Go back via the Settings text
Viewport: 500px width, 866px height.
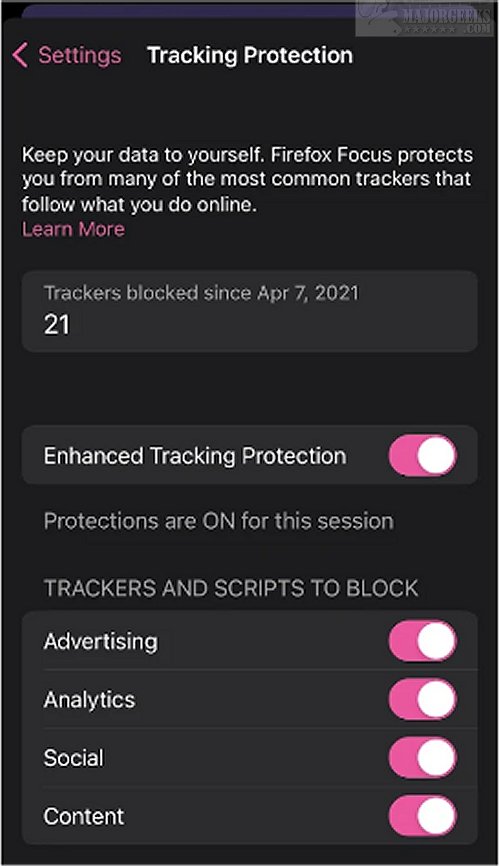tap(80, 55)
